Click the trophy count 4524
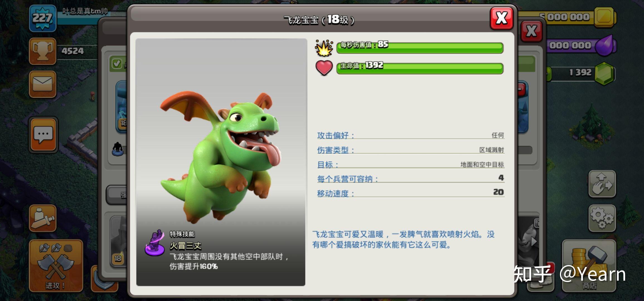The height and width of the screenshot is (301, 644). (x=72, y=51)
